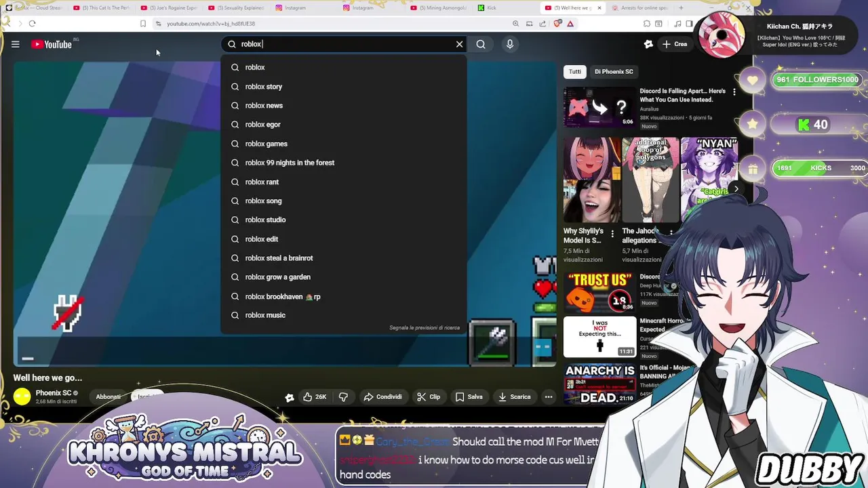Viewport: 868px width, 488px height.
Task: Click the youtube.com address bar URL
Action: 211,24
